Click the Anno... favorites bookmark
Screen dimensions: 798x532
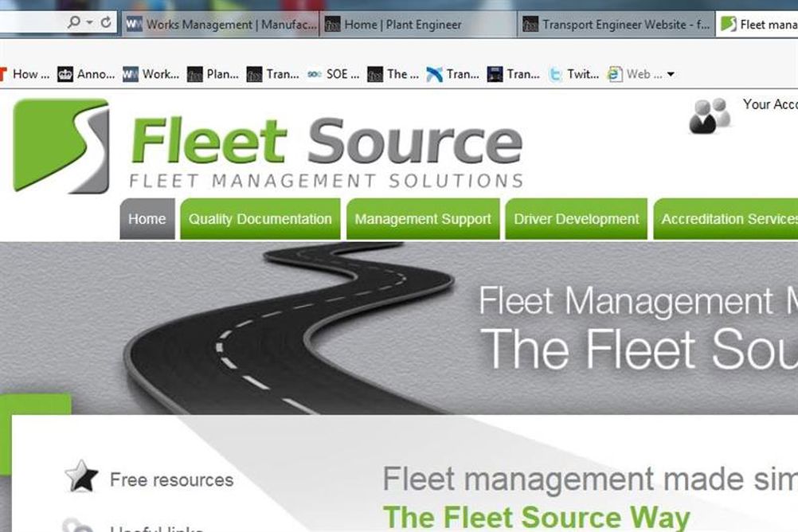(86, 74)
